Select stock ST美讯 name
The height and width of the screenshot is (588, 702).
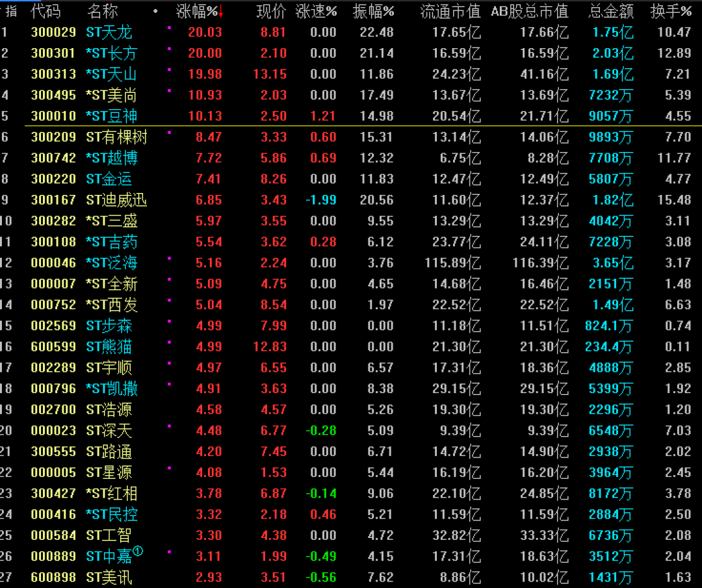pyautogui.click(x=109, y=577)
